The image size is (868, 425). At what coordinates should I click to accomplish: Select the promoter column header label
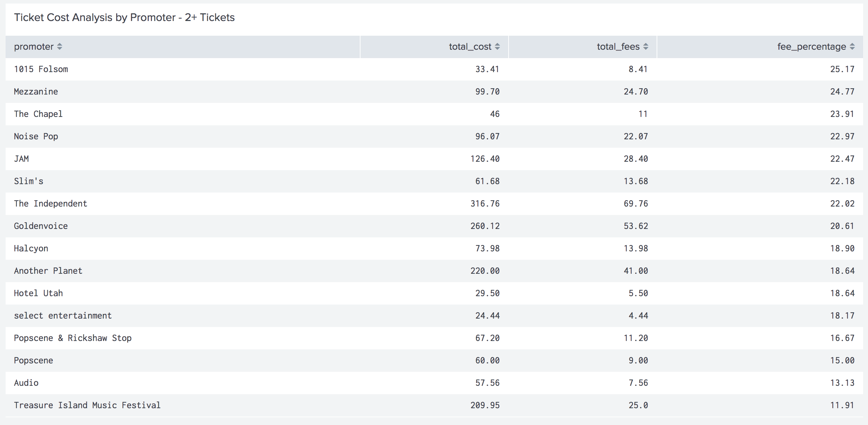(x=34, y=47)
